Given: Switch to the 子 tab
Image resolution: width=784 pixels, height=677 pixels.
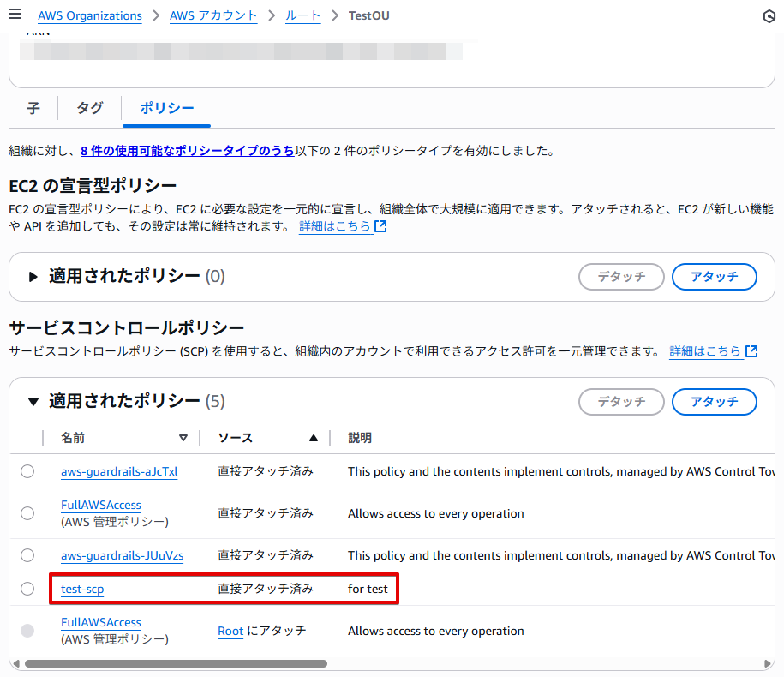Looking at the screenshot, I should coord(33,108).
